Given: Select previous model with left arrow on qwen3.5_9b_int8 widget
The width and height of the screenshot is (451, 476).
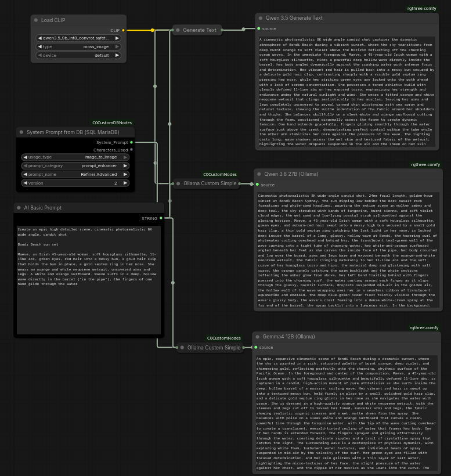Looking at the screenshot, I should coord(39,38).
